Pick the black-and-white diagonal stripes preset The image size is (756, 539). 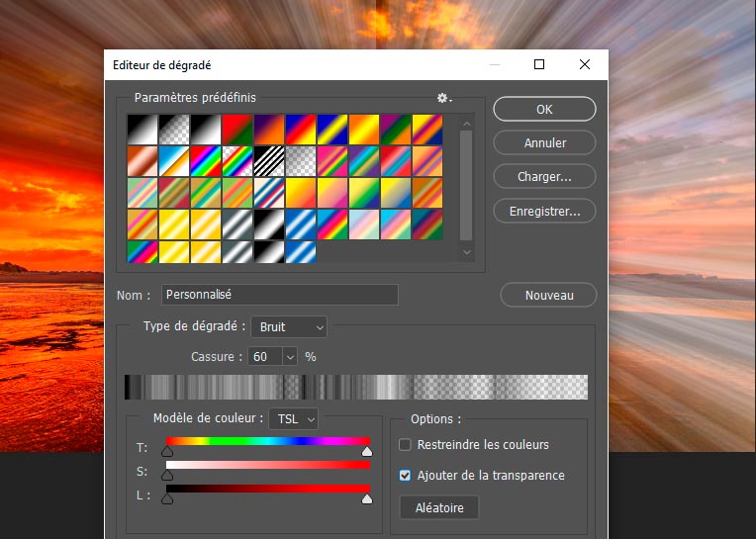[x=269, y=161]
